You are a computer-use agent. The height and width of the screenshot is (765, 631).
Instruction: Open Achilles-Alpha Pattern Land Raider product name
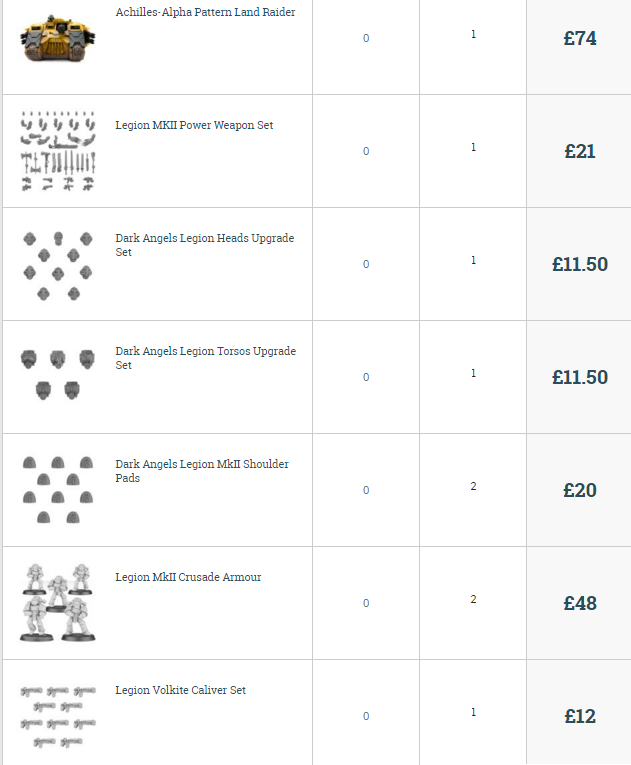click(x=205, y=13)
